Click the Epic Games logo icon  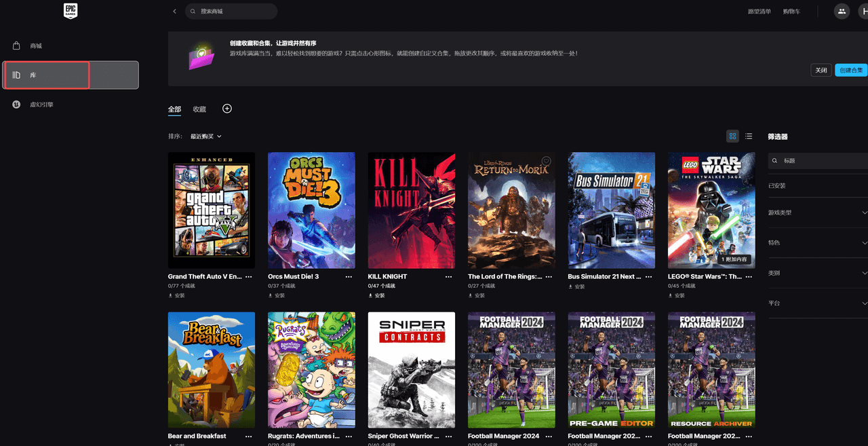[x=71, y=11]
